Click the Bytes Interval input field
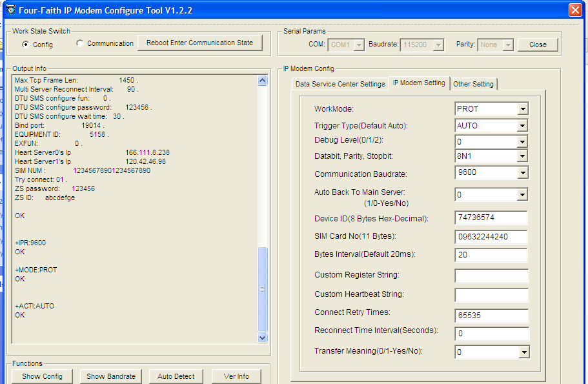 click(x=491, y=255)
